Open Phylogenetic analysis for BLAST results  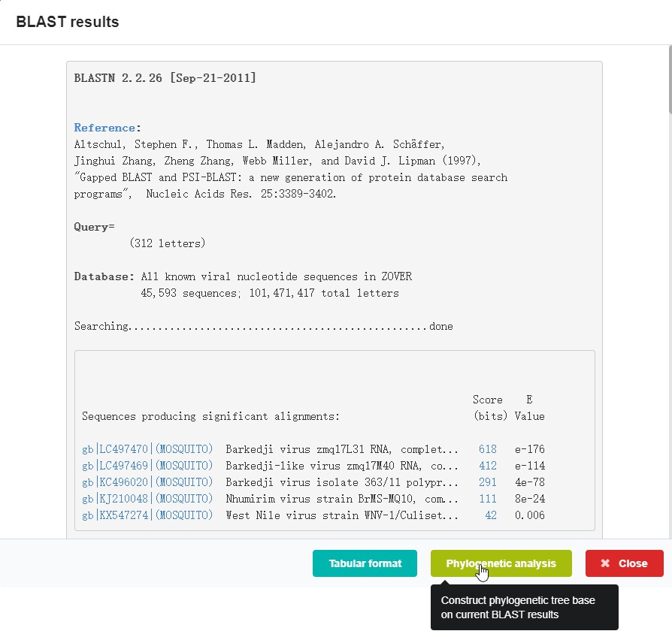tap(501, 563)
